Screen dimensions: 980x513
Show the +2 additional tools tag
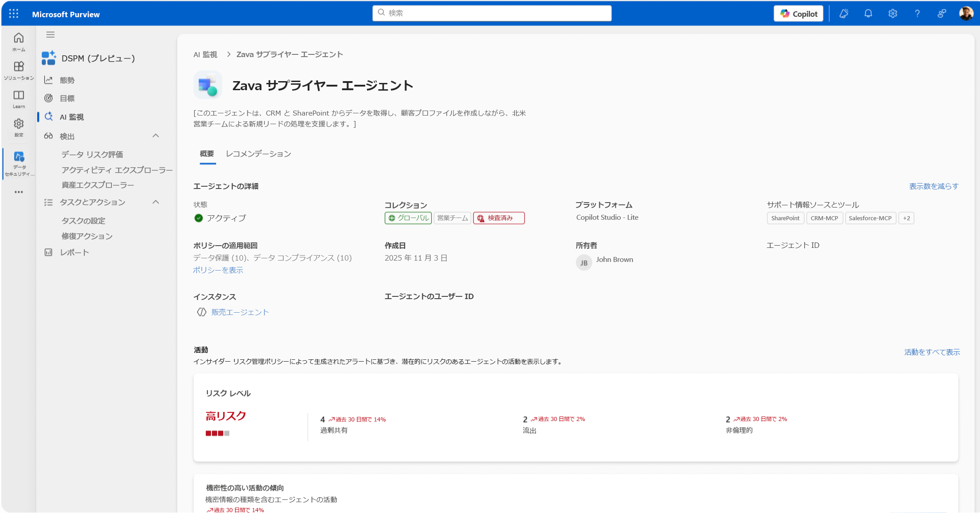tap(906, 218)
